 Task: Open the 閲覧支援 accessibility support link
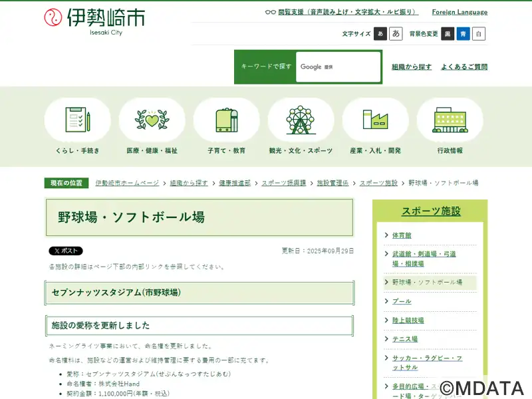point(348,12)
